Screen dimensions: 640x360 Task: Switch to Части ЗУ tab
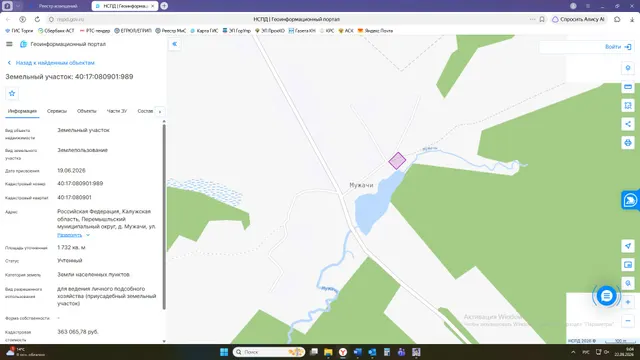117,111
